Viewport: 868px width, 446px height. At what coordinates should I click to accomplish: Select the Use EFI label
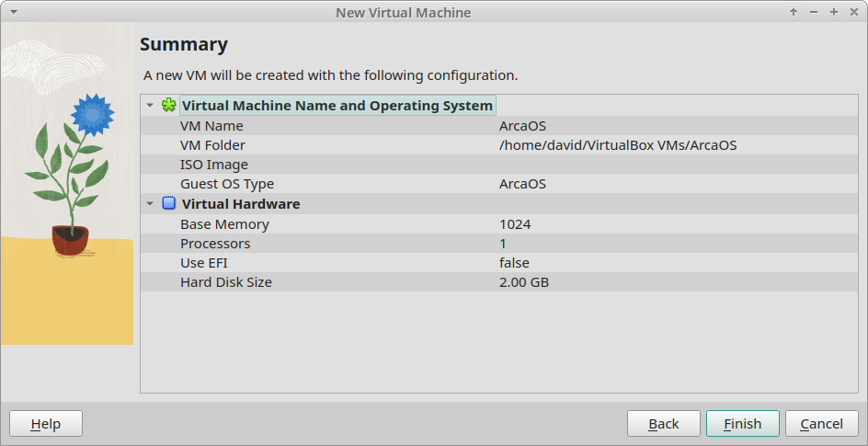204,263
